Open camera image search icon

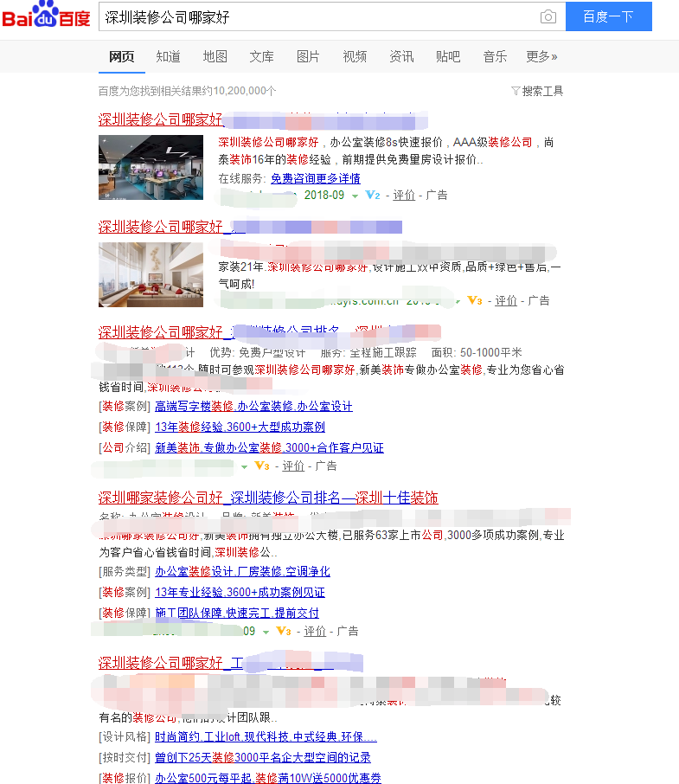tap(548, 17)
